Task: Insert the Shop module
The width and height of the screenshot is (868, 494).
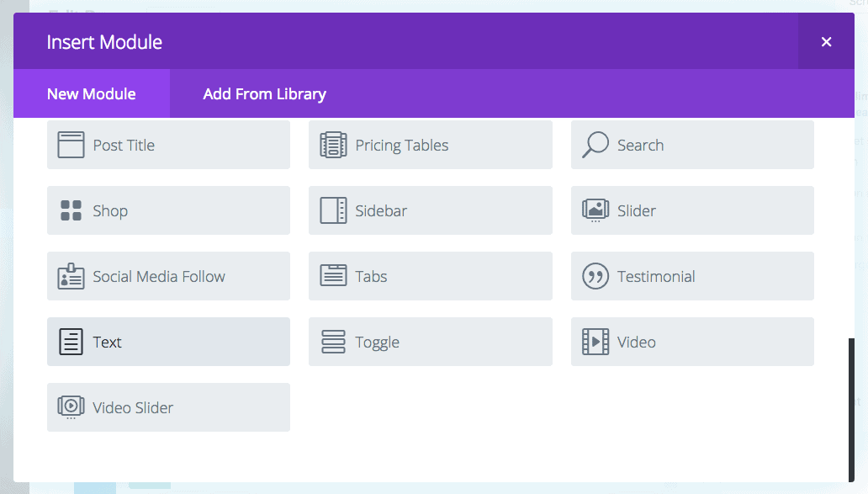Action: (168, 210)
